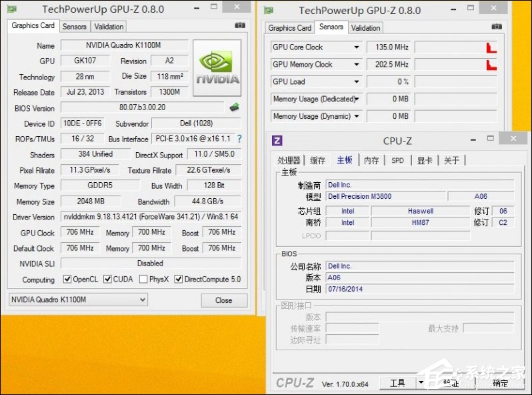Open the 关于 tab in CPU-Z
The width and height of the screenshot is (532, 395).
[x=451, y=160]
